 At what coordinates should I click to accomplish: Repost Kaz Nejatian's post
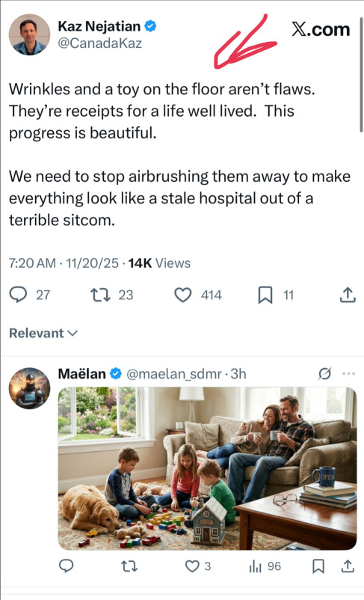(100, 295)
